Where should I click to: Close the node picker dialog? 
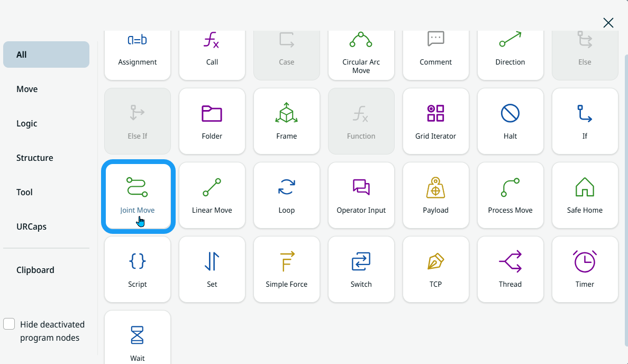point(608,23)
